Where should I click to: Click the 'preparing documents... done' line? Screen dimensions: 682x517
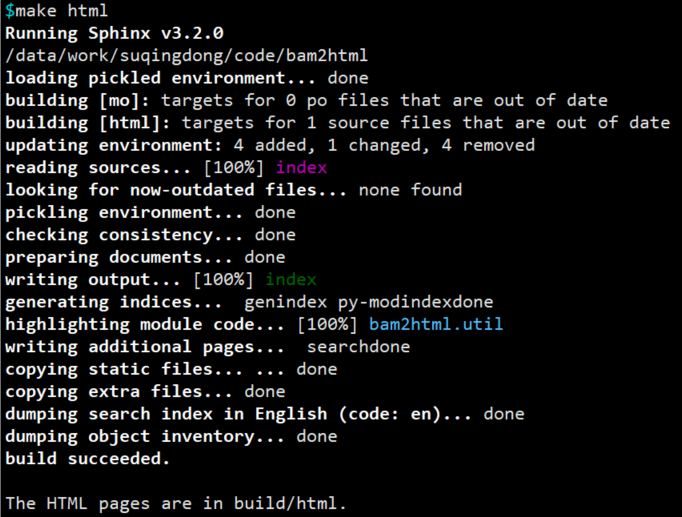145,257
